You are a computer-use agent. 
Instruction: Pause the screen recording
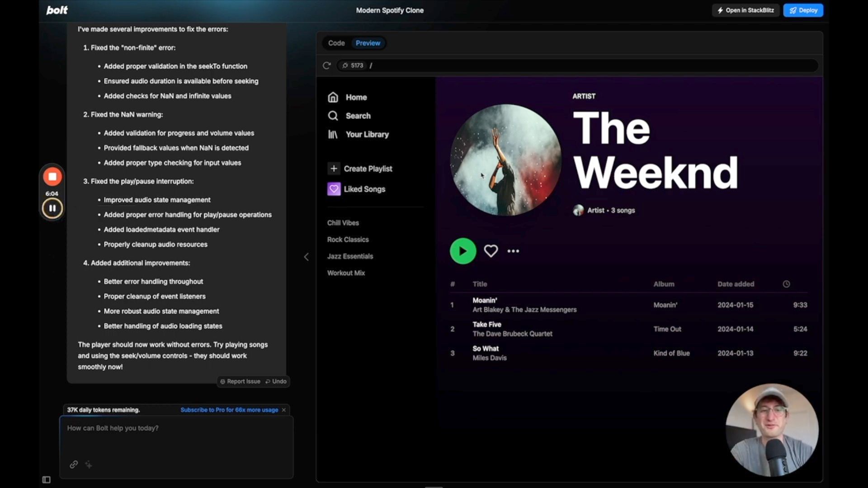click(52, 208)
